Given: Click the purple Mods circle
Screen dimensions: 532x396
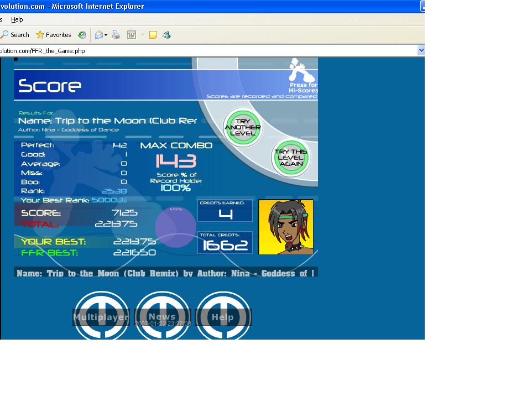Looking at the screenshot, I should click(x=176, y=227).
